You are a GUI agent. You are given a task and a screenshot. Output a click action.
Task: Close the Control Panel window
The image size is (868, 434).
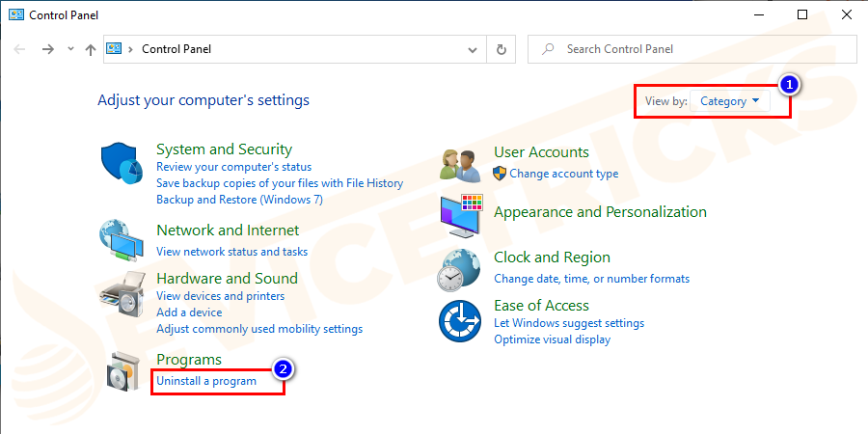click(x=846, y=14)
